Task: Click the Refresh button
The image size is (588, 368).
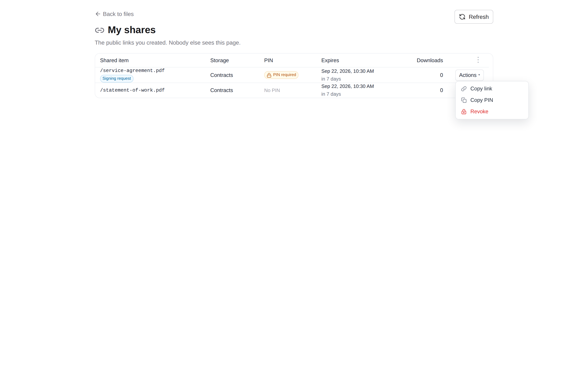Action: (x=473, y=17)
